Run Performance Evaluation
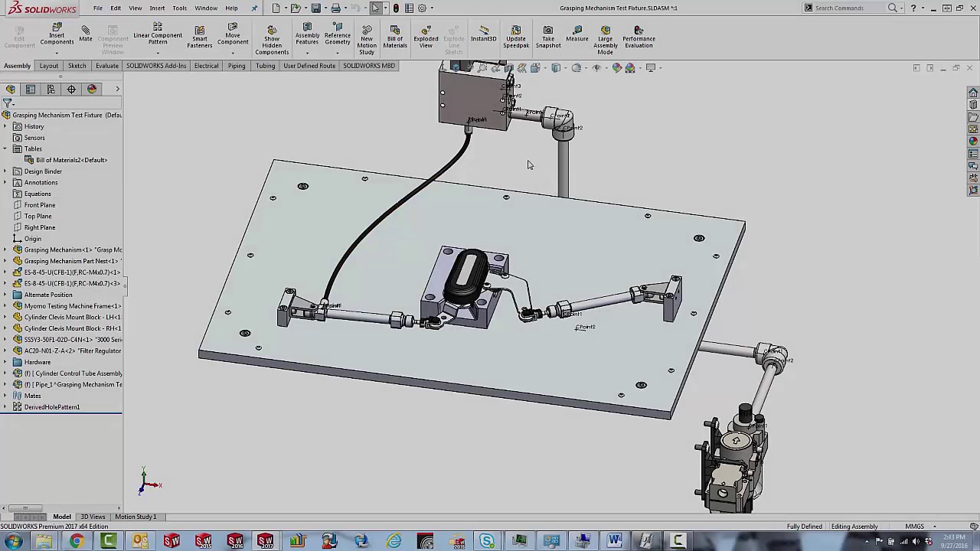 639,36
